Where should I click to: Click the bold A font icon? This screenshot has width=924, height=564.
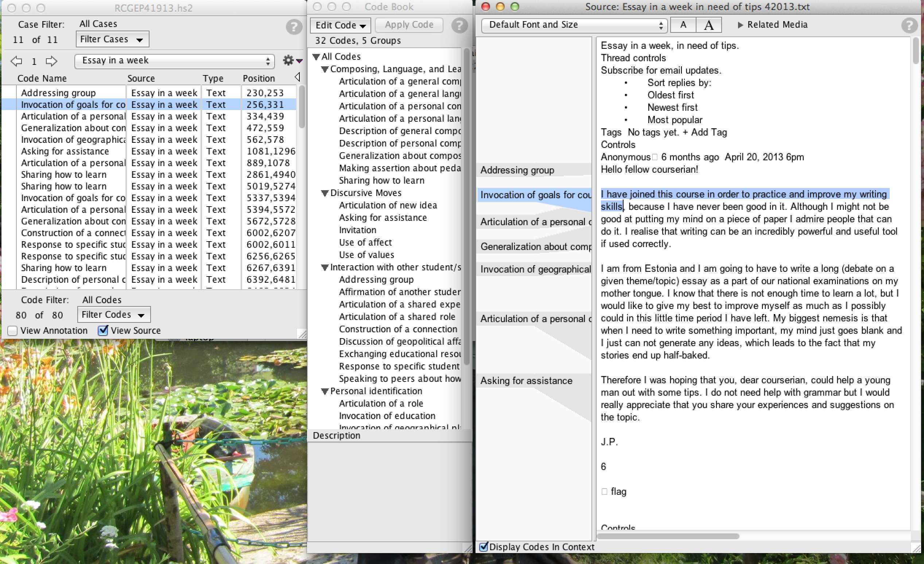pos(710,24)
